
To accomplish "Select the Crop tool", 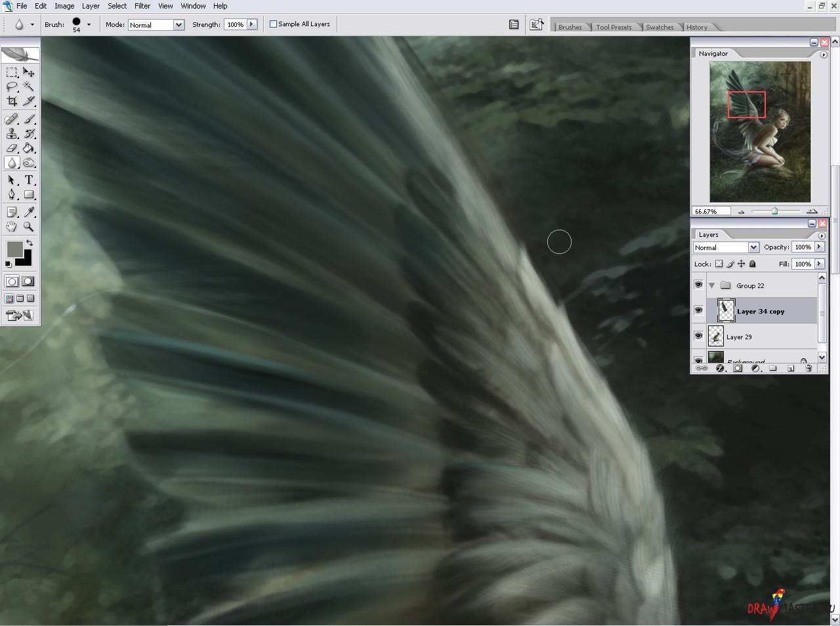I will [x=12, y=101].
